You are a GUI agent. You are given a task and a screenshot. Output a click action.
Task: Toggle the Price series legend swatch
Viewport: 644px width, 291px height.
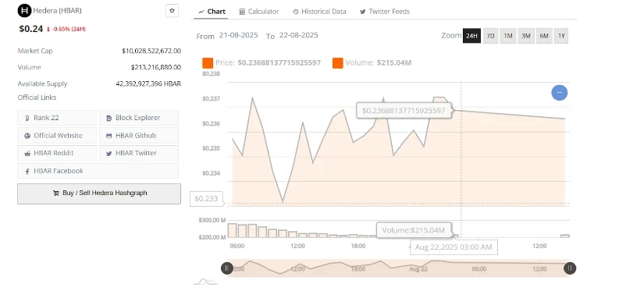[x=208, y=62]
